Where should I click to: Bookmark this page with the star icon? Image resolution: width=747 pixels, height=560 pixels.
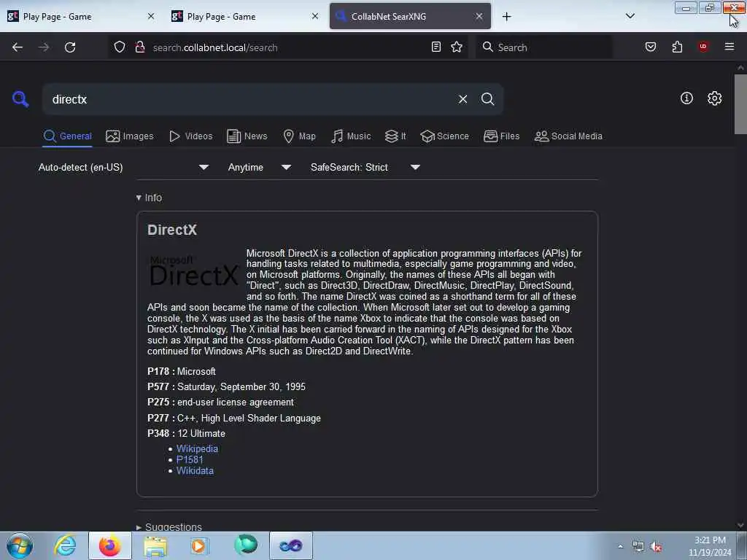click(x=457, y=47)
